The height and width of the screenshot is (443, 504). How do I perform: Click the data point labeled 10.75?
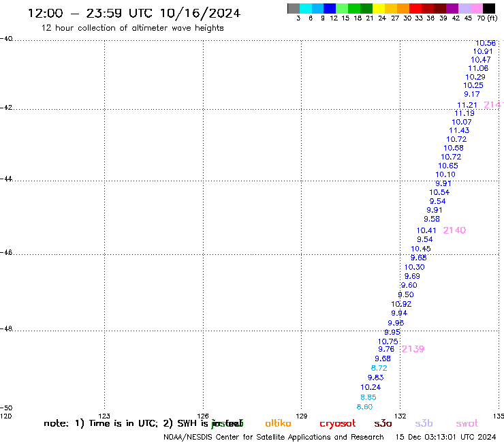click(x=388, y=341)
